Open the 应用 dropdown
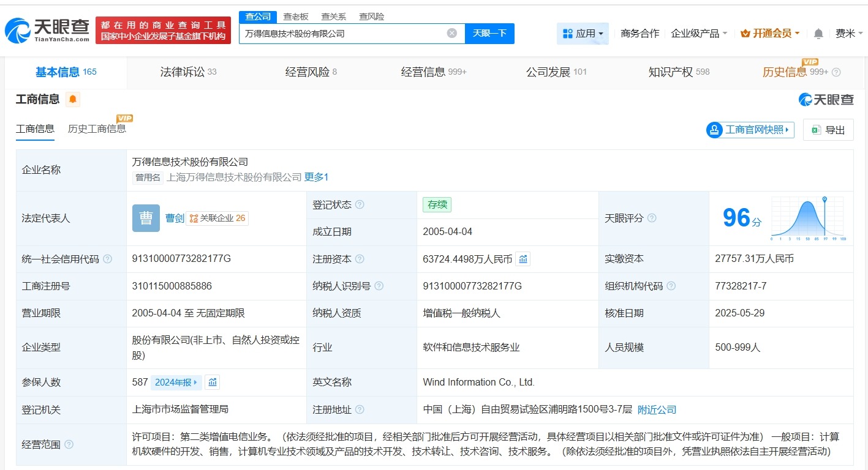868x470 pixels. tap(582, 33)
